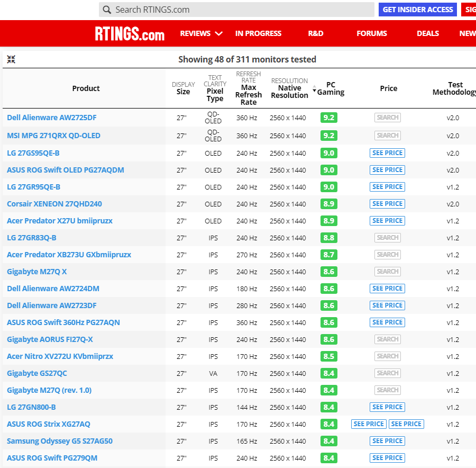Open Samsung Odyssey G5 S27AG50 link
Screen dimensions: 476x468
tap(60, 441)
